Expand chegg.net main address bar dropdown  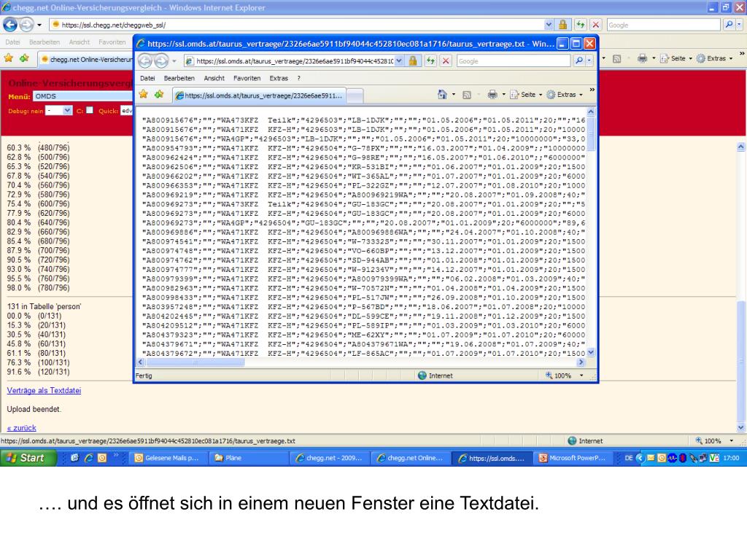(x=549, y=24)
